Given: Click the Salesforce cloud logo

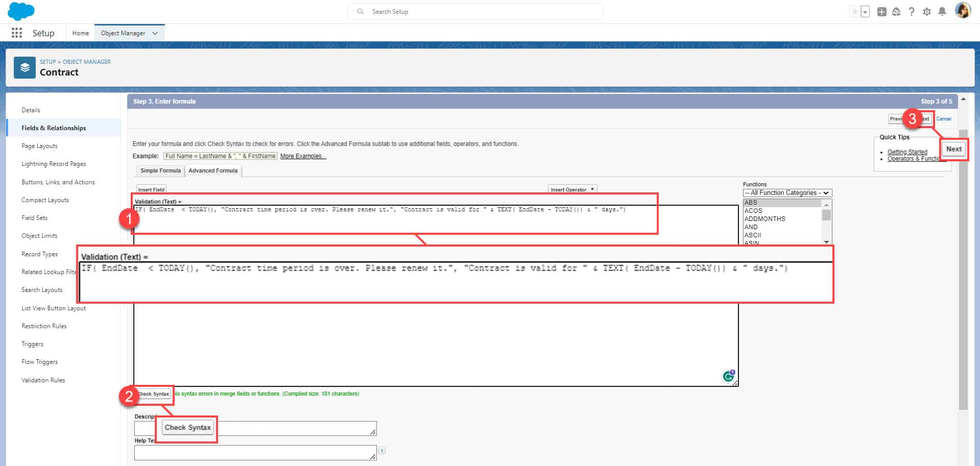Looking at the screenshot, I should click(20, 11).
